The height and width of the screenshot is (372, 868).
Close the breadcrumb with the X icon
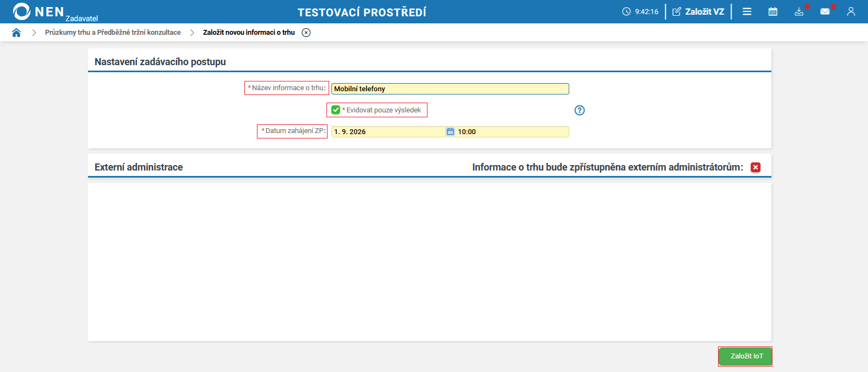click(x=306, y=33)
